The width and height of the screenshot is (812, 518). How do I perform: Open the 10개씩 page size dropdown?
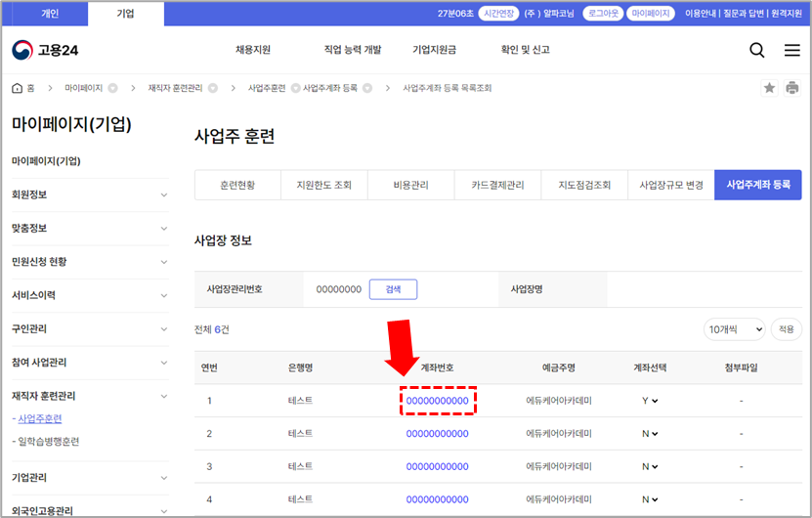tap(734, 329)
